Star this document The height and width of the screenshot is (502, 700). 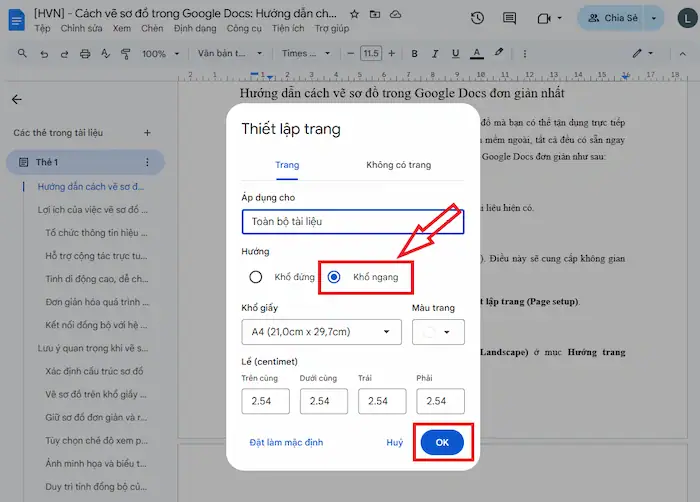(354, 14)
